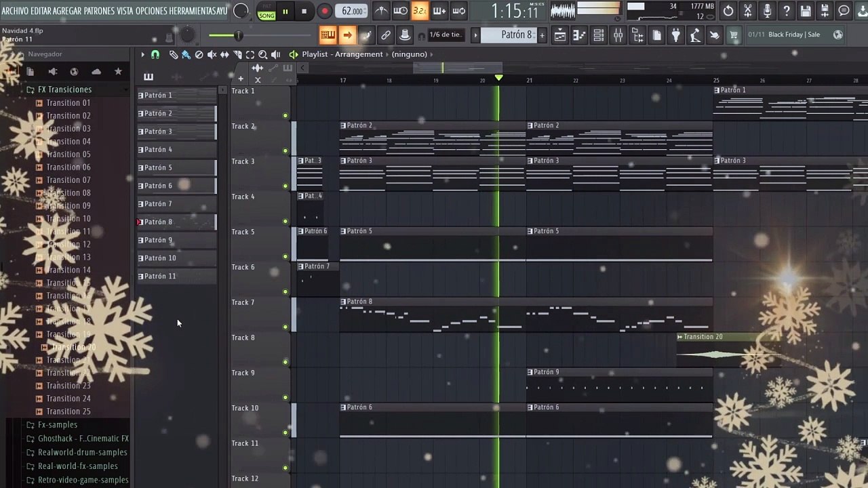
Task: Mute Track 8 using its green LED
Action: coord(285,363)
